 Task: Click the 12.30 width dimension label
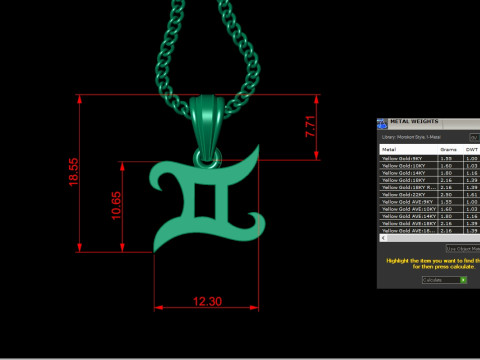click(x=207, y=301)
